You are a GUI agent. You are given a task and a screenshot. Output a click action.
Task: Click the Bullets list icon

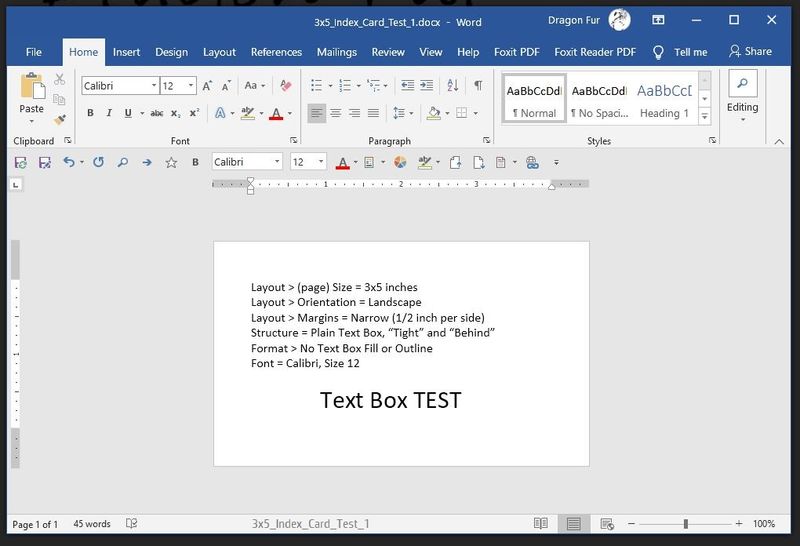(x=317, y=86)
